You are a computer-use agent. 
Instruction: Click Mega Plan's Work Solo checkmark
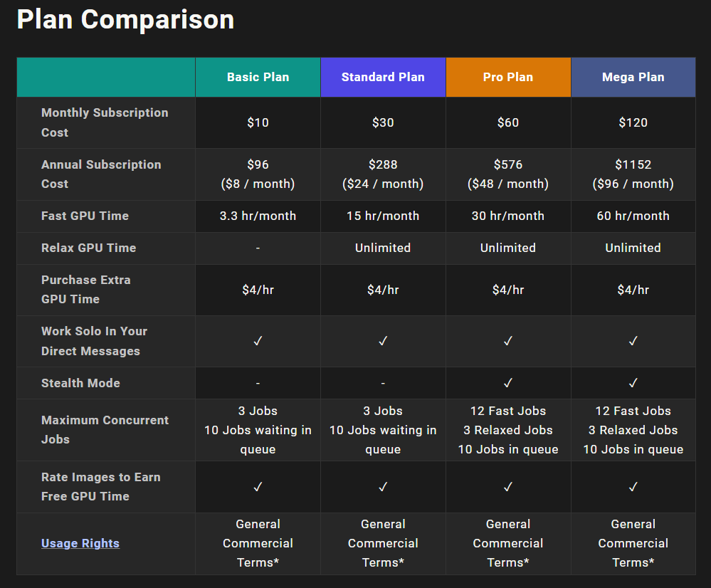point(633,341)
